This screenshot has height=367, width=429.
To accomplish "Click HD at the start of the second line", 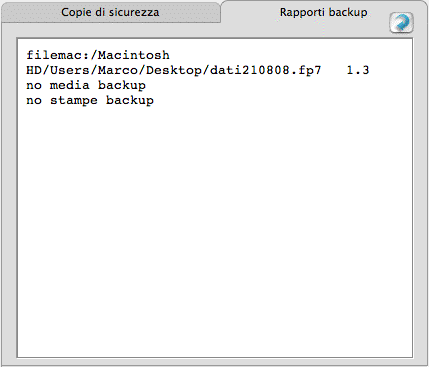I will [x=34, y=70].
